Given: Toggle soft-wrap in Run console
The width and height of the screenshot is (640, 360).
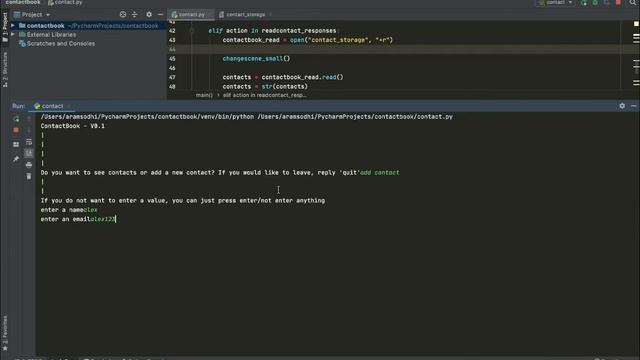Looking at the screenshot, I should (x=29, y=142).
